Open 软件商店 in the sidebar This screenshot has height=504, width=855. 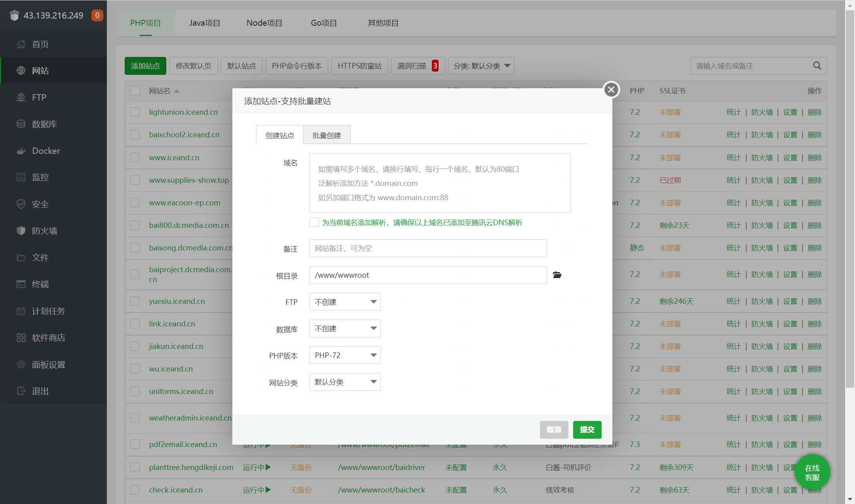click(21, 338)
